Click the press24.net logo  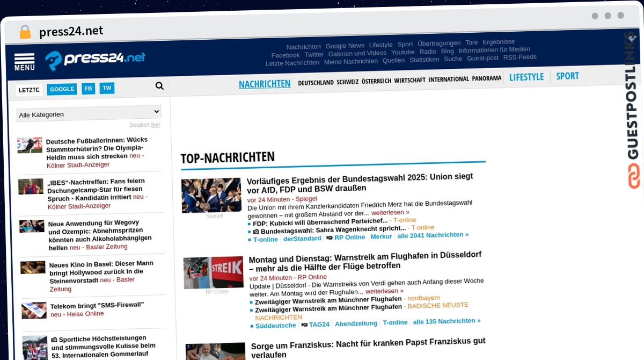tap(95, 60)
